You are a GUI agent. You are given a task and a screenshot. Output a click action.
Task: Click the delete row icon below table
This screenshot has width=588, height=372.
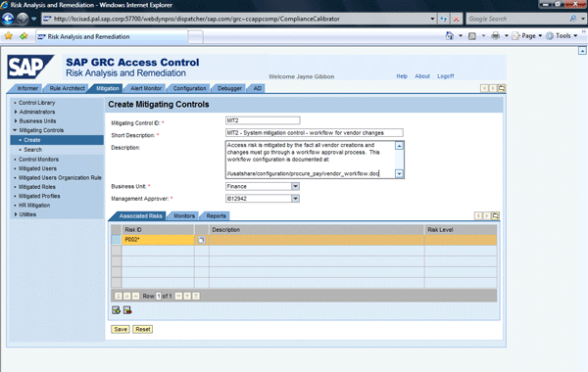click(127, 310)
